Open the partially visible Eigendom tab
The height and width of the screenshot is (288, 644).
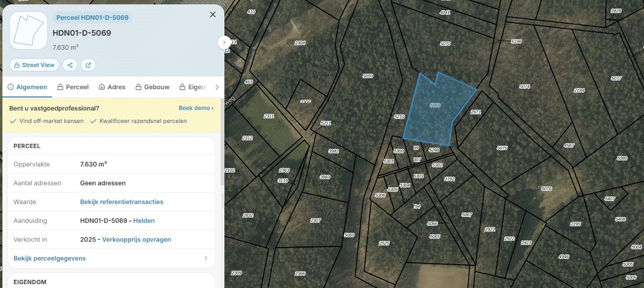tap(193, 87)
